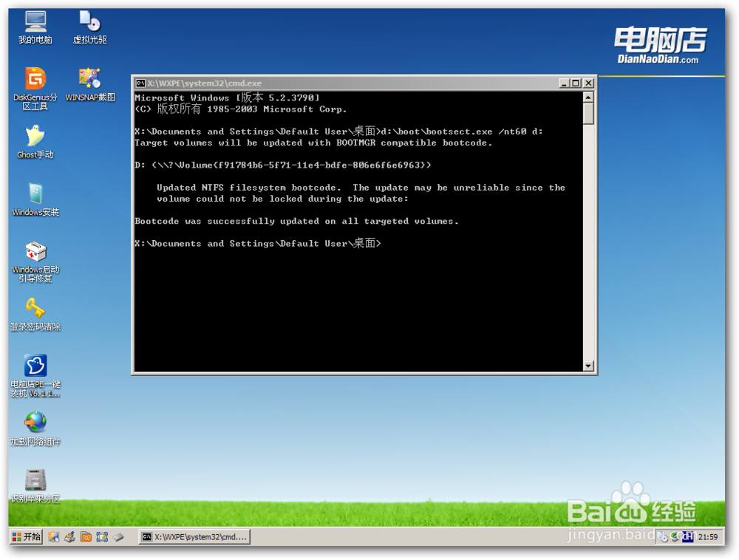Click the last command prompt line

pos(258,244)
